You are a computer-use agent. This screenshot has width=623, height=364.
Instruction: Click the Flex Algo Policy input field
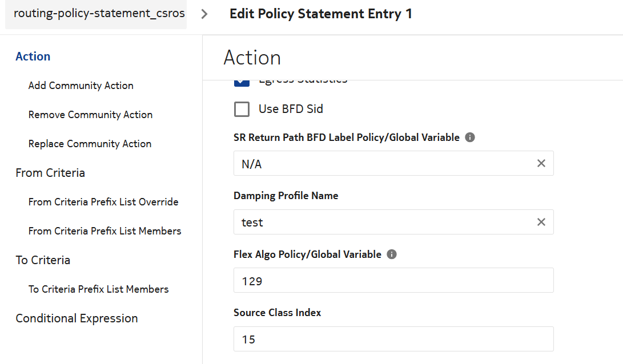393,281
